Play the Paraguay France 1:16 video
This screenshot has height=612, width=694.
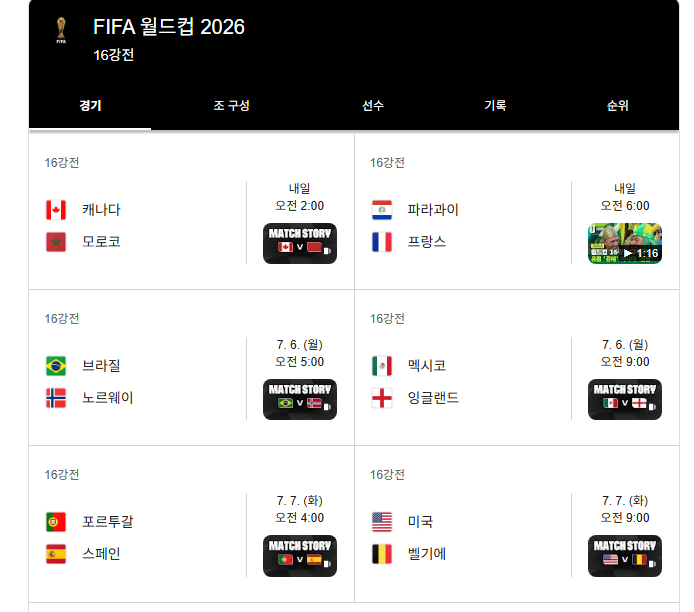[x=625, y=243]
